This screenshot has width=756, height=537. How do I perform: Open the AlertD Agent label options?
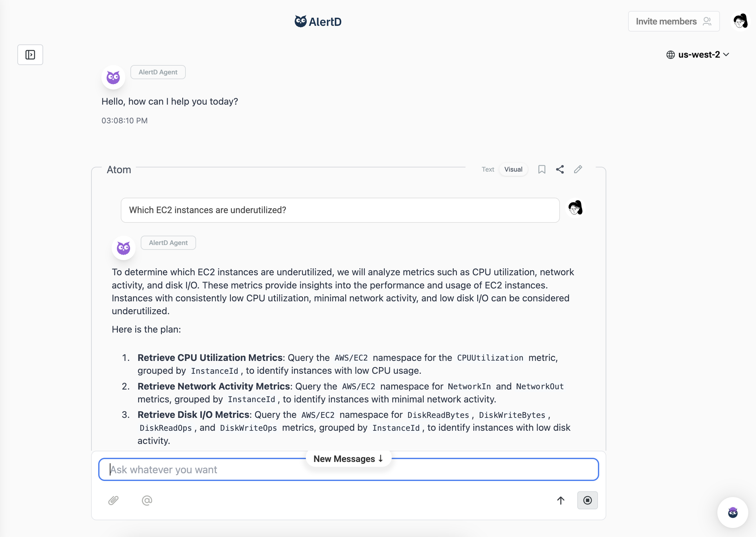coord(168,242)
